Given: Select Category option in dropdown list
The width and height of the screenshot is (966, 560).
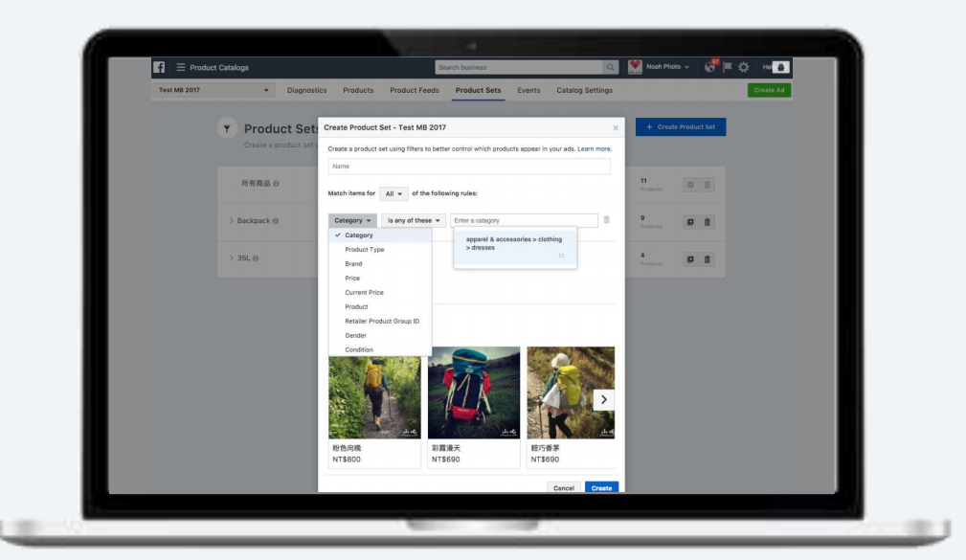Looking at the screenshot, I should (x=379, y=235).
